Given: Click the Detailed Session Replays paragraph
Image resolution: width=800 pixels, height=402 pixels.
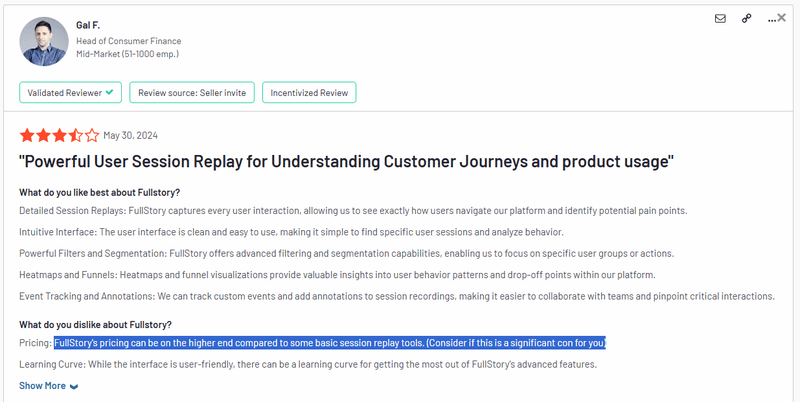Looking at the screenshot, I should point(353,211).
